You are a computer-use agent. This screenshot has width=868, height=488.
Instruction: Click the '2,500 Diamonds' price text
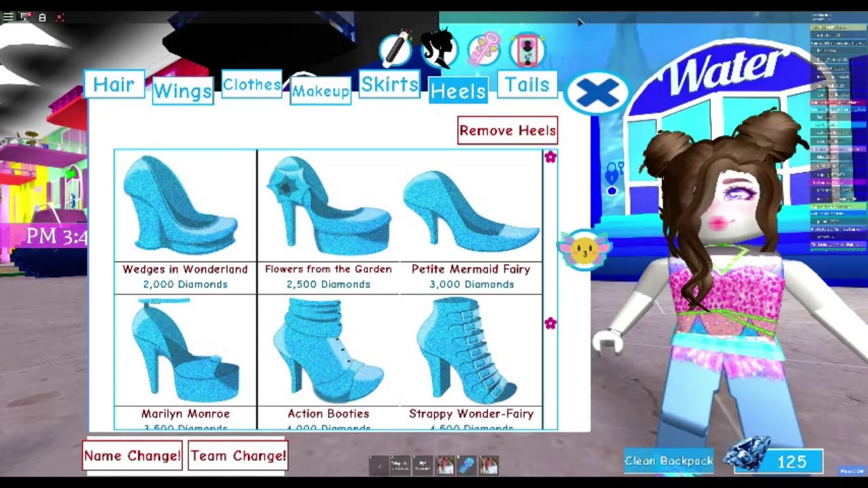click(x=328, y=285)
